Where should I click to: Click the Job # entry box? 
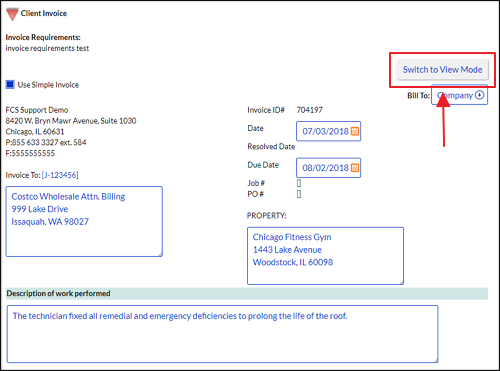(299, 183)
